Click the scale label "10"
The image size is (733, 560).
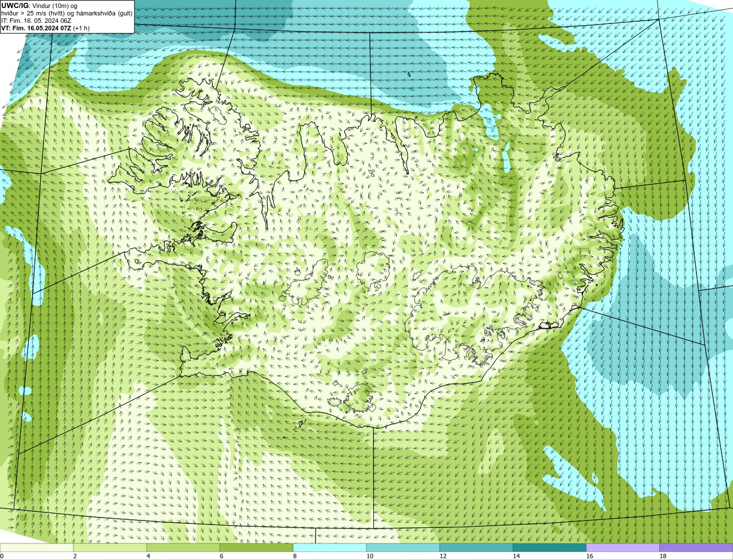370,556
